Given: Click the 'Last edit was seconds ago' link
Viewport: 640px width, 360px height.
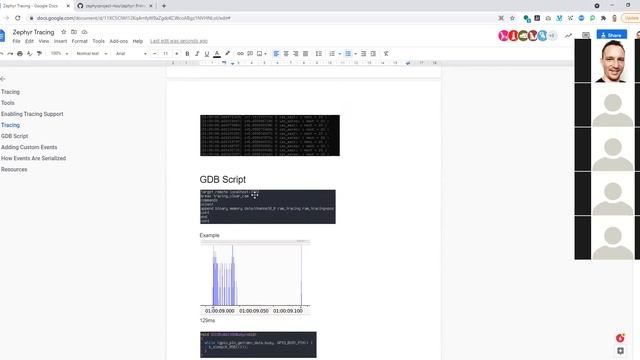Looking at the screenshot, I should pyautogui.click(x=179, y=41).
